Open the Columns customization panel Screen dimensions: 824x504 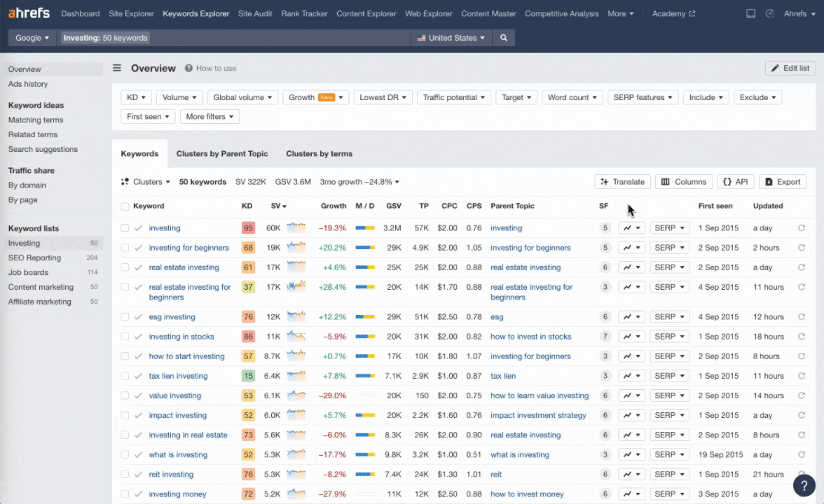point(683,181)
